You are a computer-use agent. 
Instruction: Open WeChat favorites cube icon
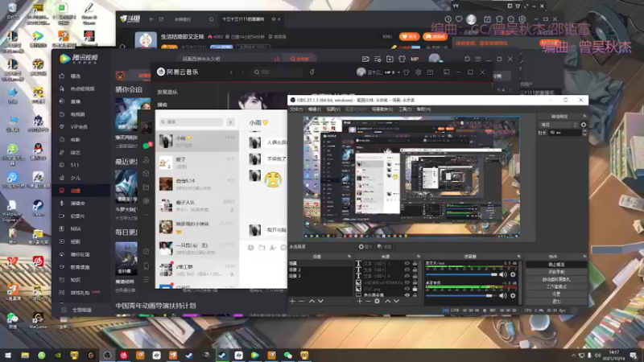coord(147,174)
